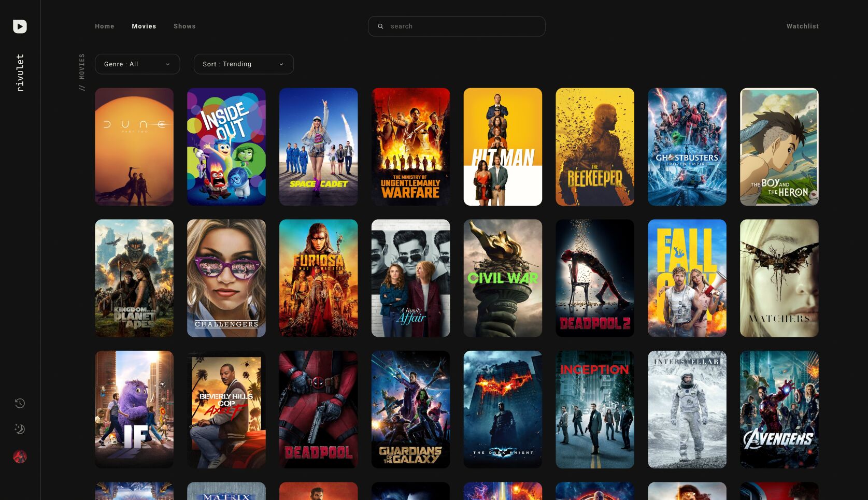Open the Challengers poster
Image resolution: width=868 pixels, height=500 pixels.
tap(226, 278)
